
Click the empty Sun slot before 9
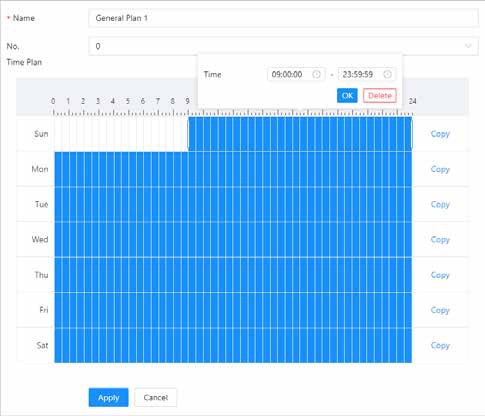(121, 134)
